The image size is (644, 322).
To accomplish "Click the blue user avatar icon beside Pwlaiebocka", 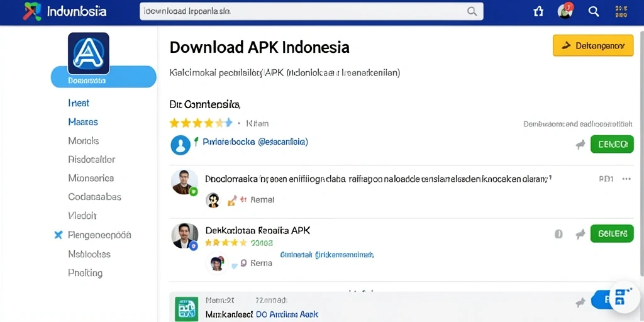I will click(180, 145).
